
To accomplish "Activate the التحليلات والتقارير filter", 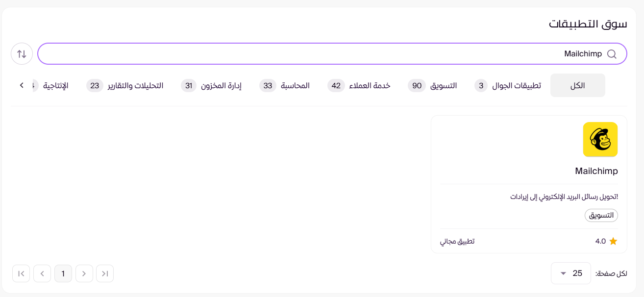I will point(125,85).
